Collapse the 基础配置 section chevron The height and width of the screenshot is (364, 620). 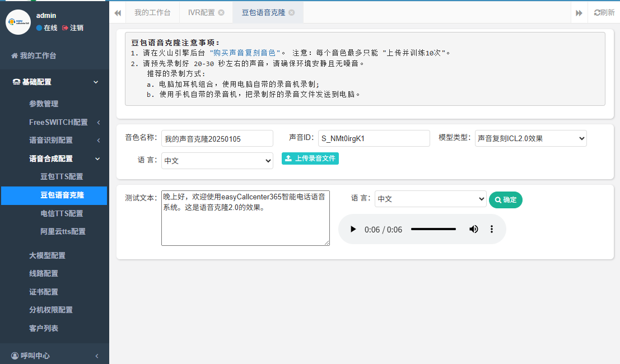point(96,82)
